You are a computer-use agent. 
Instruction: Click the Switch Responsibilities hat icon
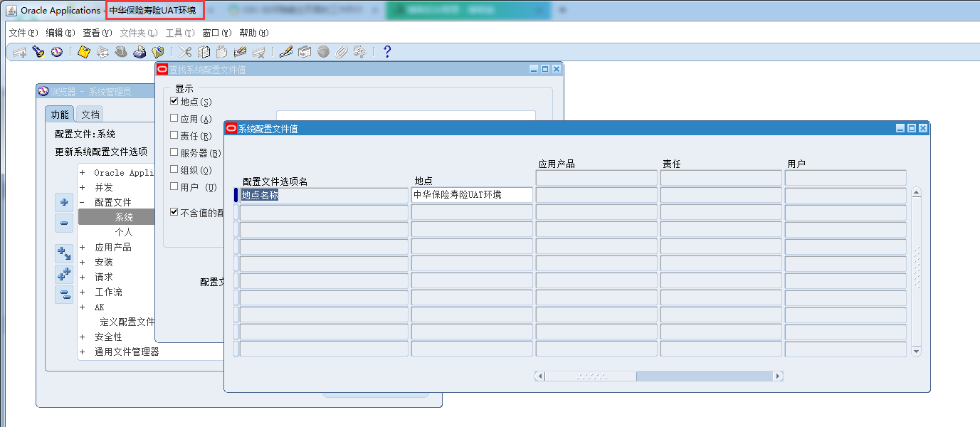pos(121,52)
